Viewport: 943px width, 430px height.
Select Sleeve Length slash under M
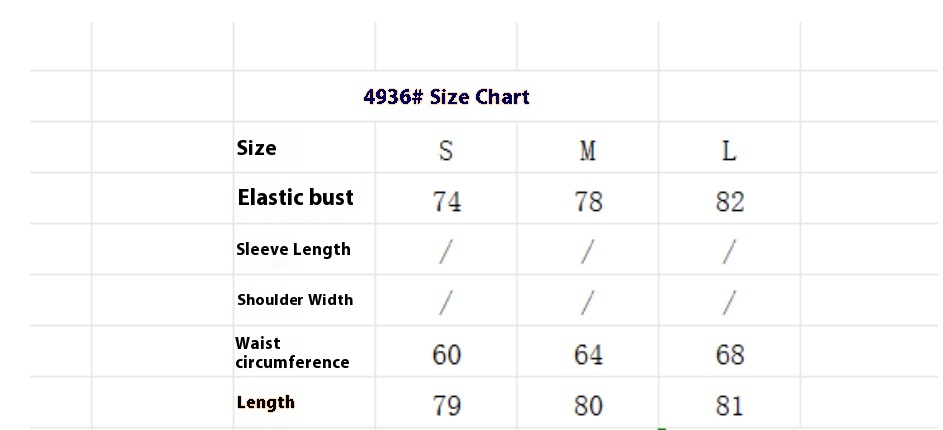tap(588, 250)
